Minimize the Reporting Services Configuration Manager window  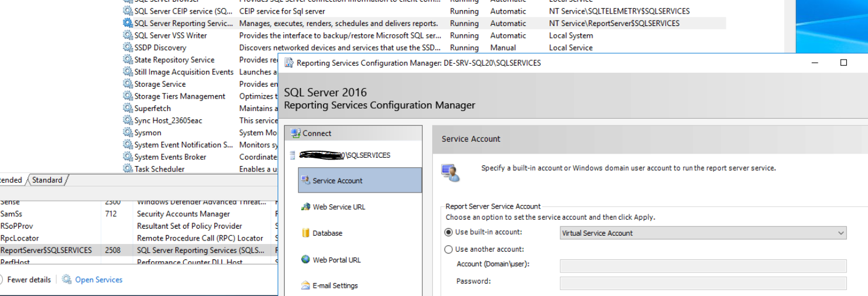[x=816, y=62]
